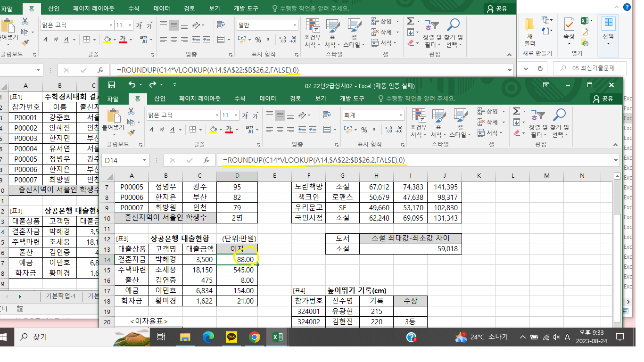
Task: Open the font size dropdown in the front Excel window
Action: point(238,115)
